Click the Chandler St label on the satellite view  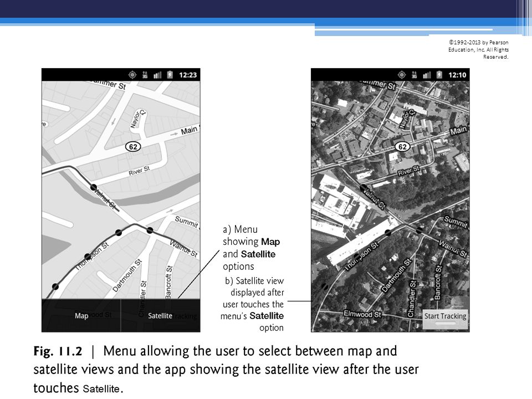pyautogui.click(x=411, y=299)
